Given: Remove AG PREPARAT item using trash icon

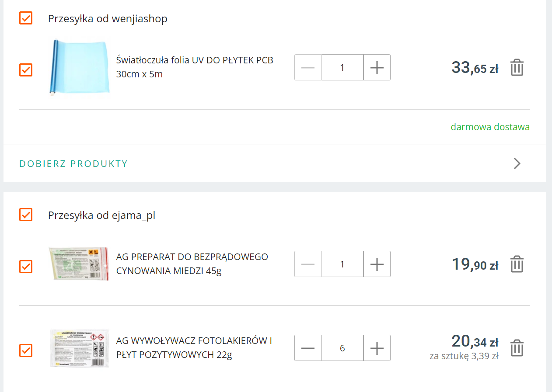Looking at the screenshot, I should [517, 264].
